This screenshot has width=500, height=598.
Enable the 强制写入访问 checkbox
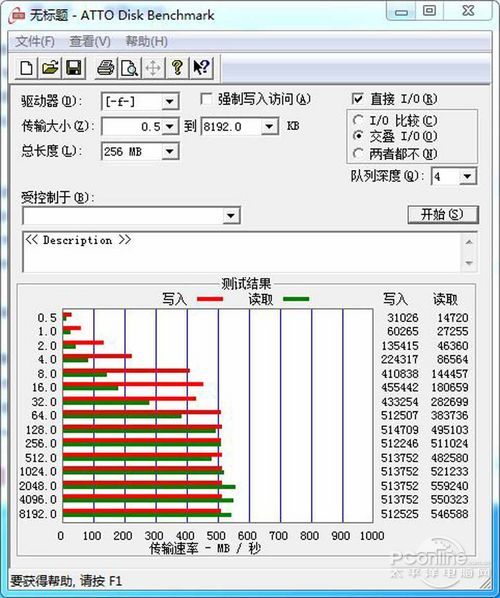206,100
